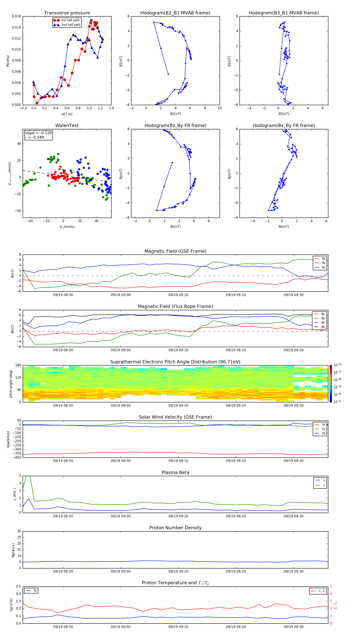Click the 'Hodogram(B3_B1 MVAB frame)' title
Viewport: 351px width, 644px height.
point(284,13)
